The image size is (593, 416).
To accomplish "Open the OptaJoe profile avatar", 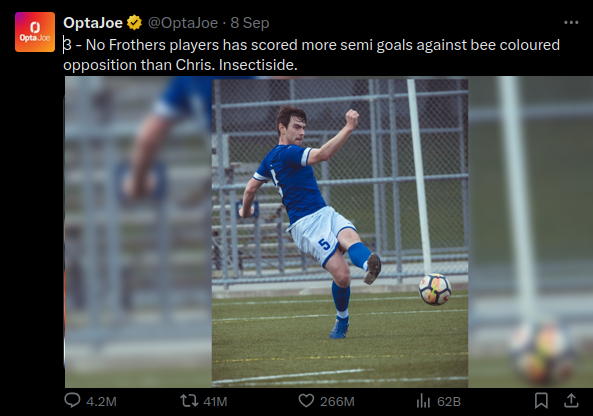I will coord(35,32).
